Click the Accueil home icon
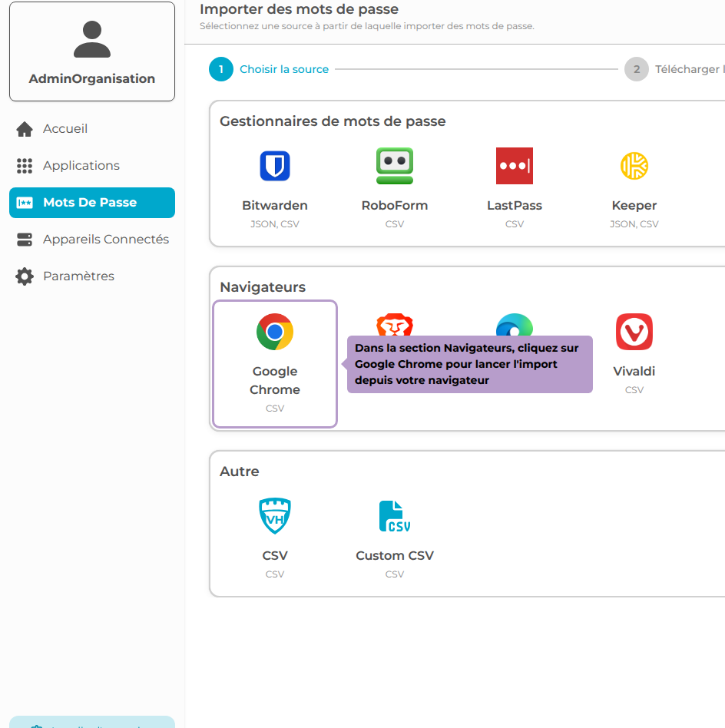 point(25,129)
